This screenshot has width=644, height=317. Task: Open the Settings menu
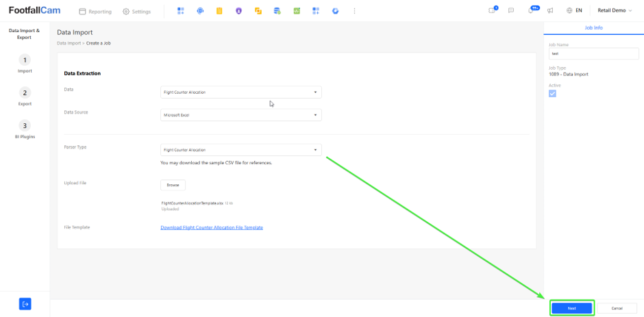click(137, 12)
